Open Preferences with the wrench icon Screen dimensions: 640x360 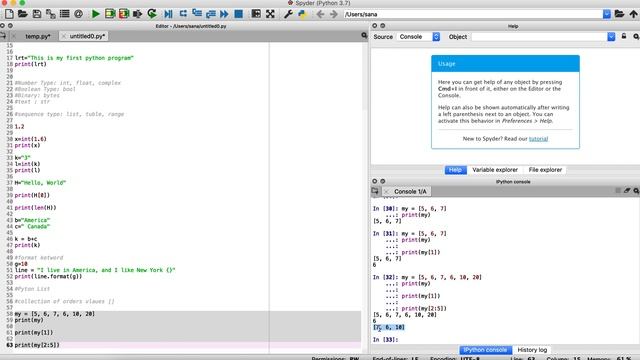coord(288,14)
